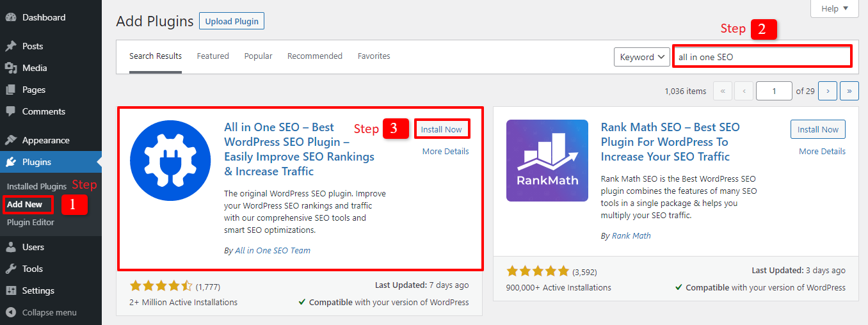
Task: Switch to the Featured tab
Action: [213, 56]
